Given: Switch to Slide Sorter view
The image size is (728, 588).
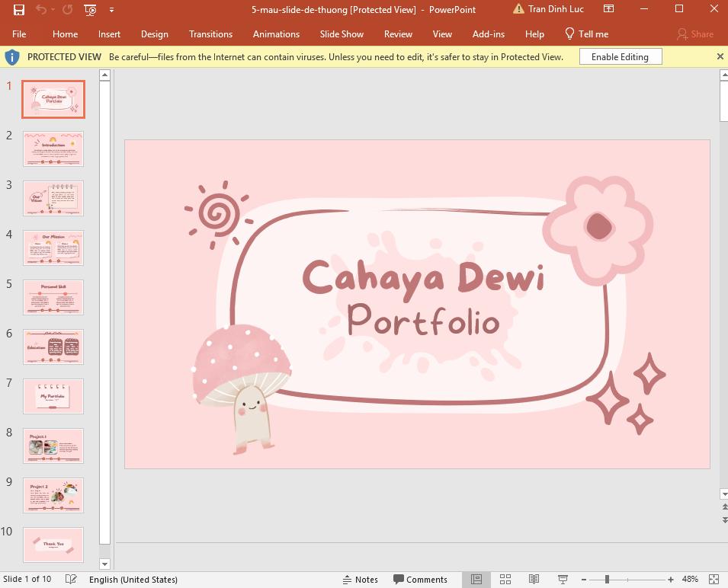Looking at the screenshot, I should point(505,579).
